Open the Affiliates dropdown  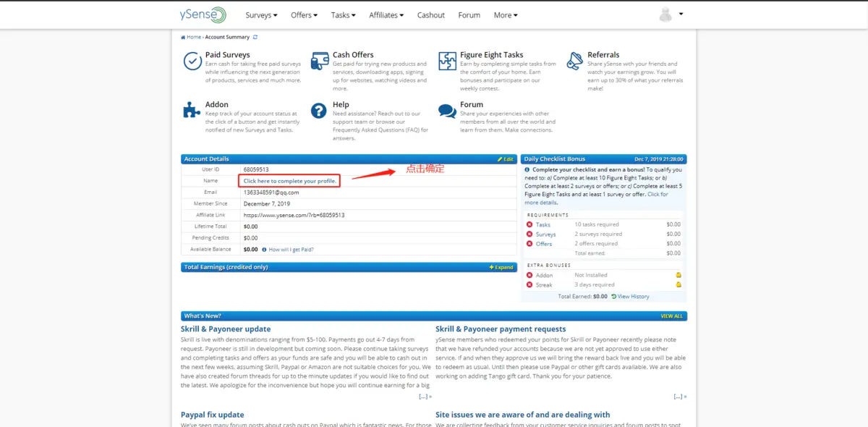tap(386, 15)
